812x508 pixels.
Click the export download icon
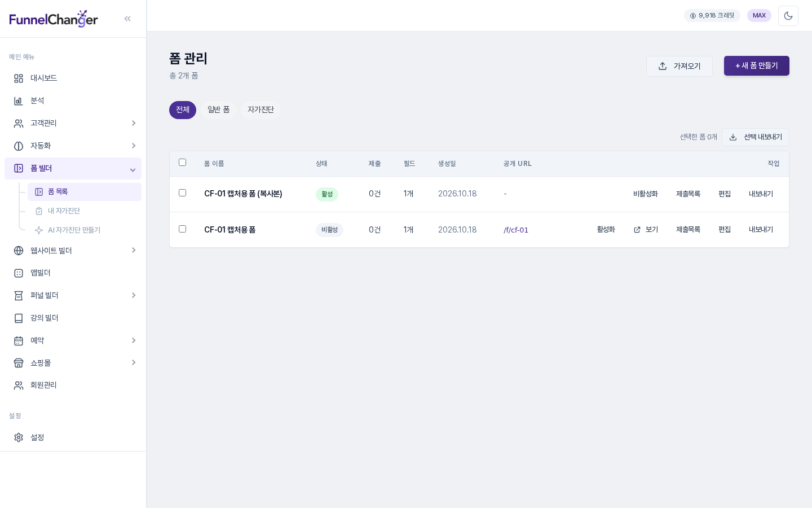point(733,137)
